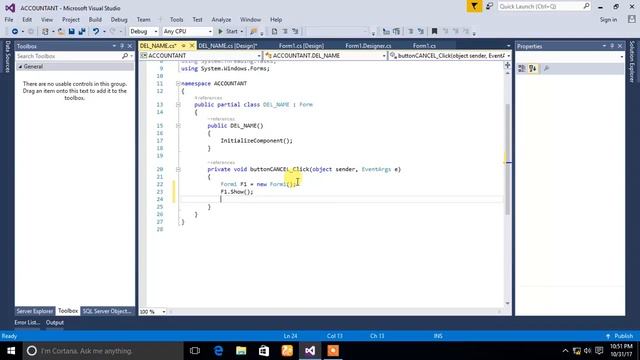
Task: Click the Publish button in status bar
Action: (620, 336)
